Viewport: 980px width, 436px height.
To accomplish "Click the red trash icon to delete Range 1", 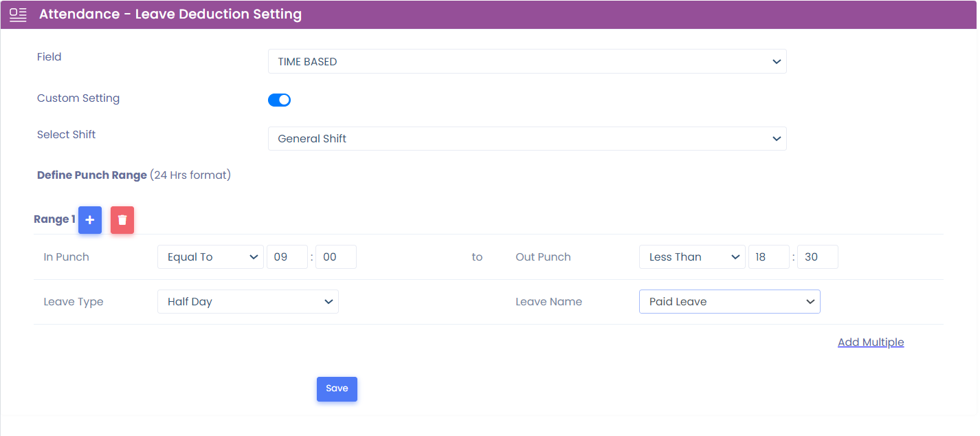I will 122,220.
